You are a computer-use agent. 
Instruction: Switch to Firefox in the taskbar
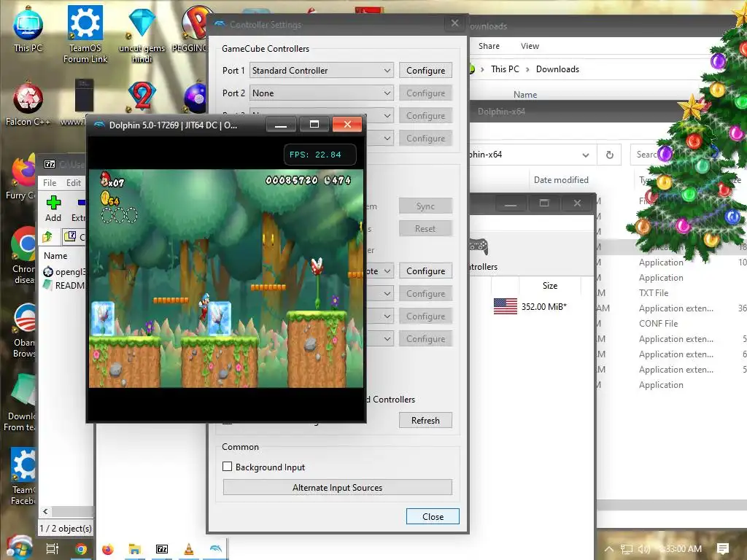point(108,549)
